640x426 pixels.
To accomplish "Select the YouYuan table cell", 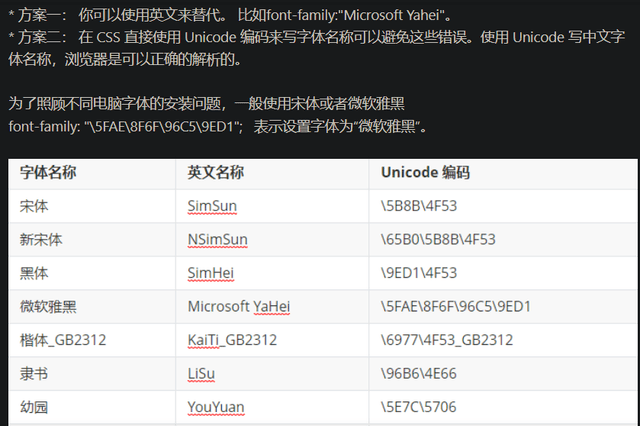I will (x=216, y=407).
